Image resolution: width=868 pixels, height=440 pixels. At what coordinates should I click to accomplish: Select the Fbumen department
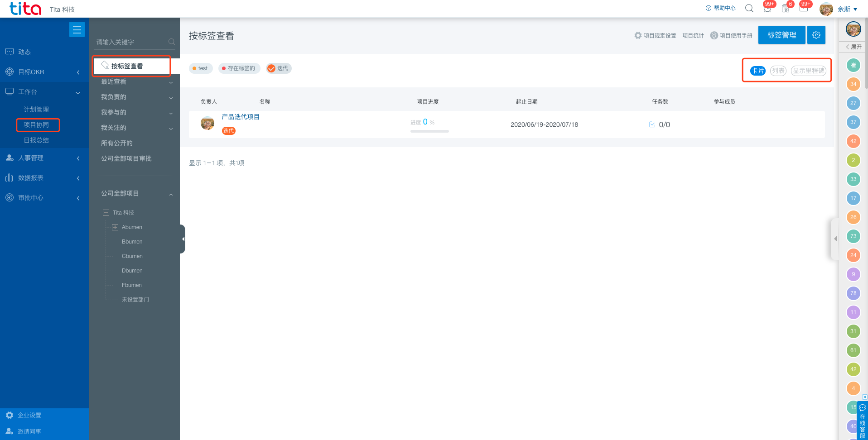click(x=132, y=285)
